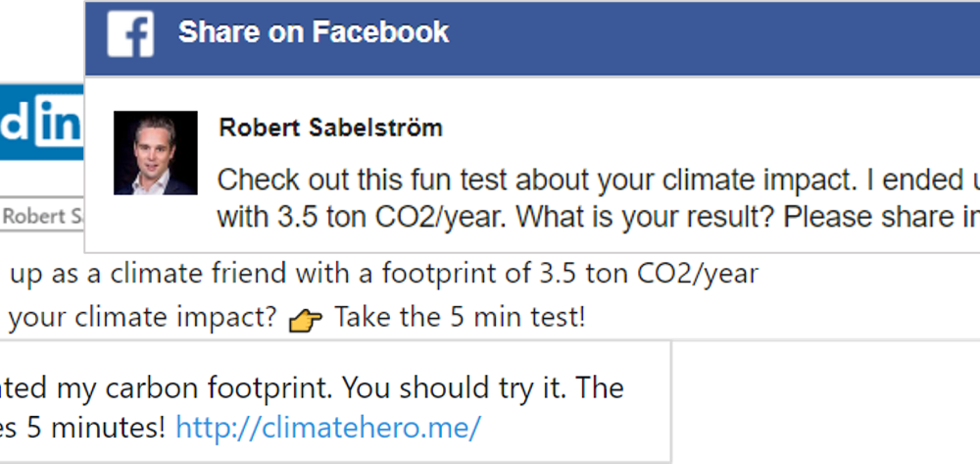
Task: Click the Robert Sabelström name in Facebook dialog
Action: coord(330,128)
